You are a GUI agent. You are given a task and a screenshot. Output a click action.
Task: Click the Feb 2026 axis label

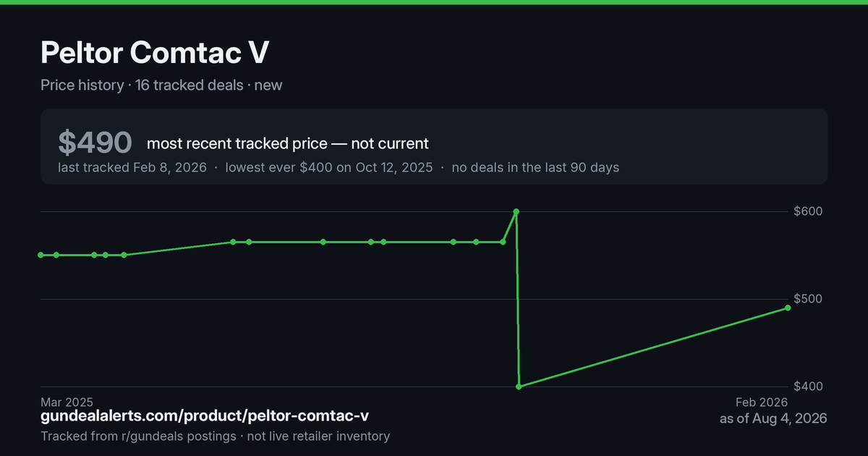point(762,402)
